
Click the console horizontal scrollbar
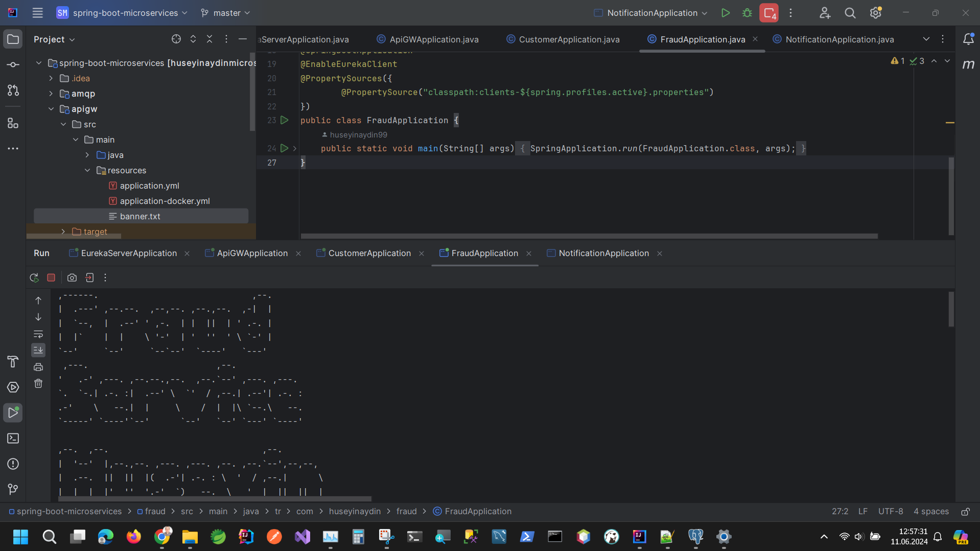point(215,499)
